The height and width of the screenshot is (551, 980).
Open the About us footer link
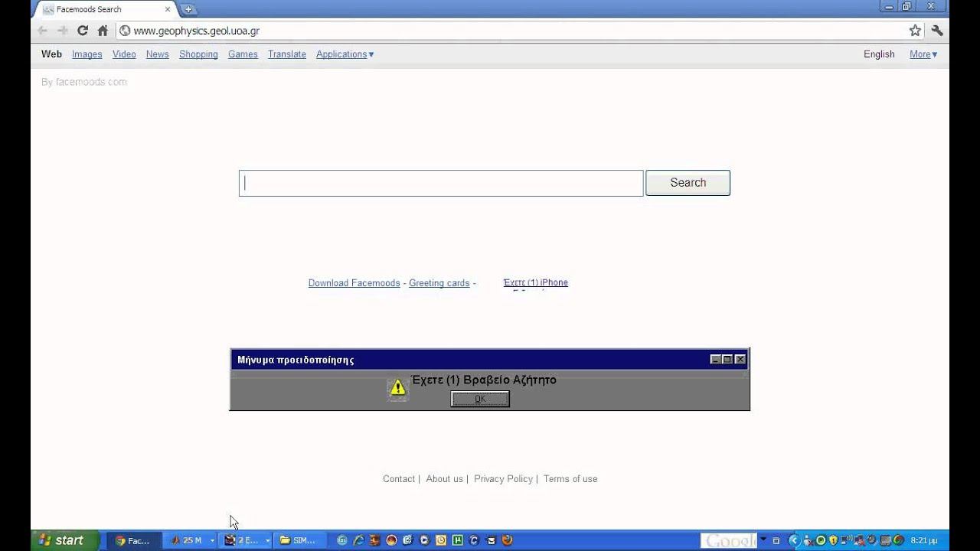pyautogui.click(x=444, y=479)
